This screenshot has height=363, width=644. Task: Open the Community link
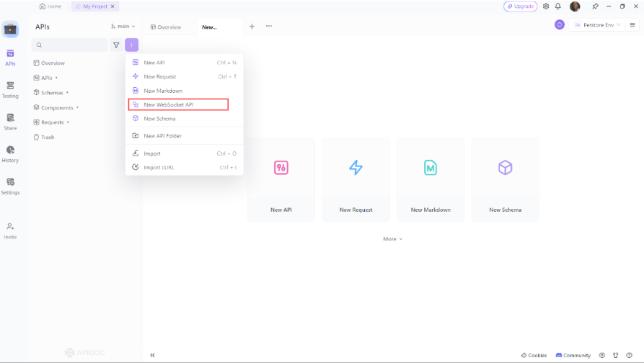pos(573,355)
